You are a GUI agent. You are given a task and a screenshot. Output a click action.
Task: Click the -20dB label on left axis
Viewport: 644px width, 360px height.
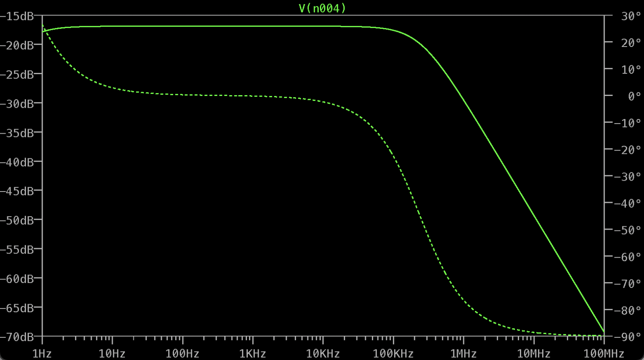tap(17, 45)
